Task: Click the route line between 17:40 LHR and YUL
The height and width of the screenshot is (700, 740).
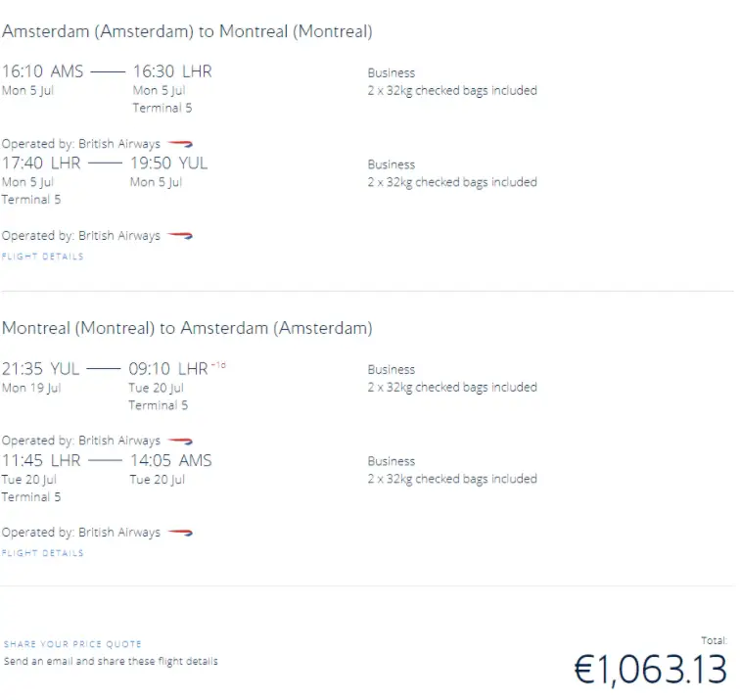Action: (x=106, y=163)
